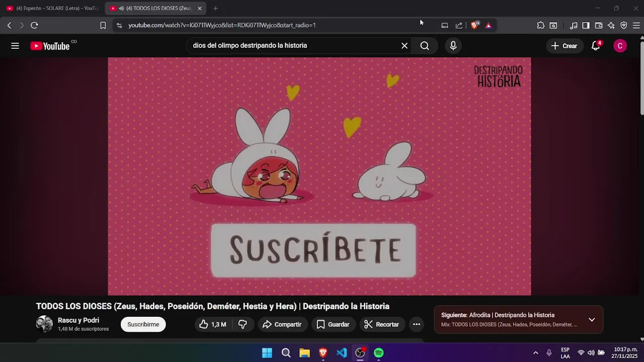Go to the YouTube home logo
This screenshot has width=644, height=362.
(50, 46)
